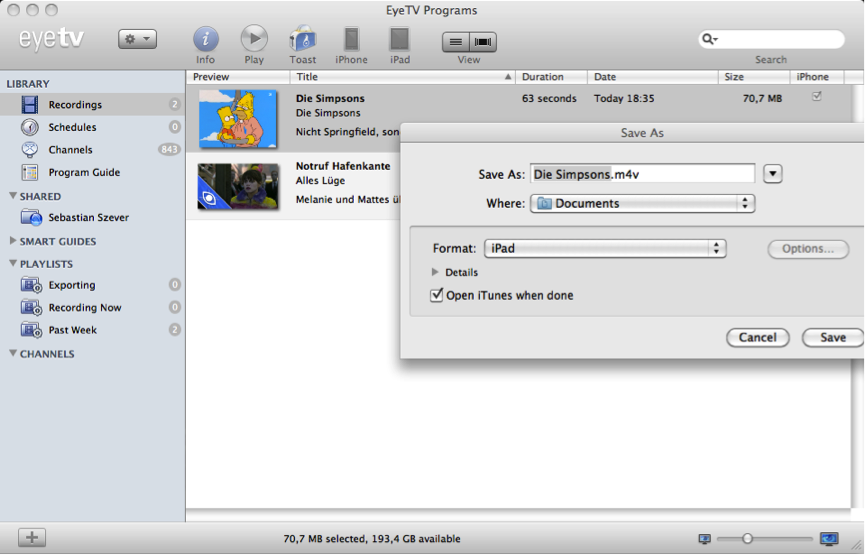Open the Exporting playlist

[x=92, y=285]
